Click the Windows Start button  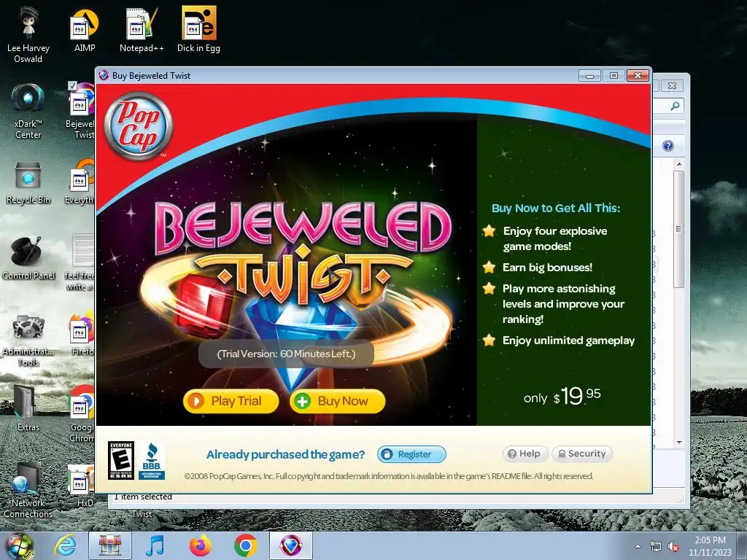(x=20, y=545)
